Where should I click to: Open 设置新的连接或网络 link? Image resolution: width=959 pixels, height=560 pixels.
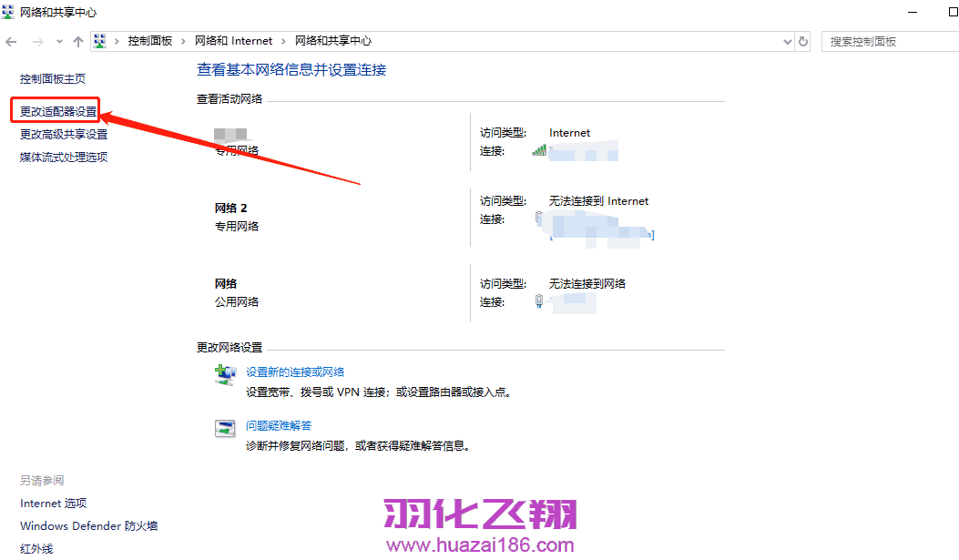[295, 372]
